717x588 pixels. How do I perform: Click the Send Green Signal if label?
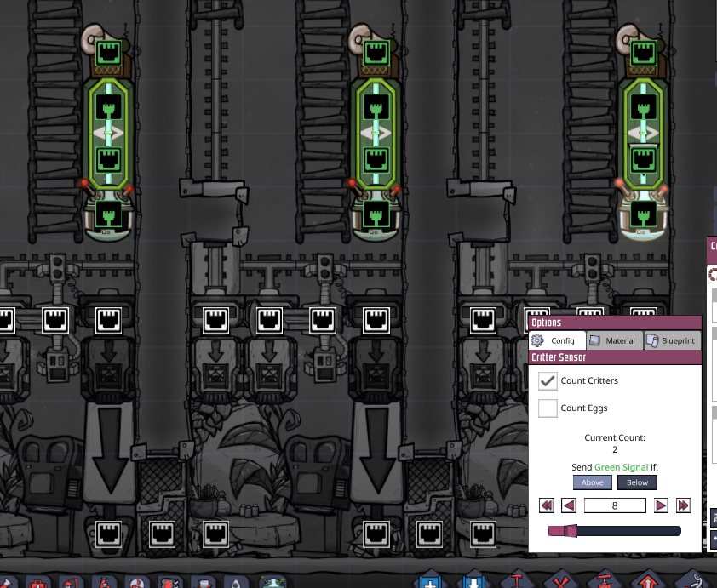615,467
